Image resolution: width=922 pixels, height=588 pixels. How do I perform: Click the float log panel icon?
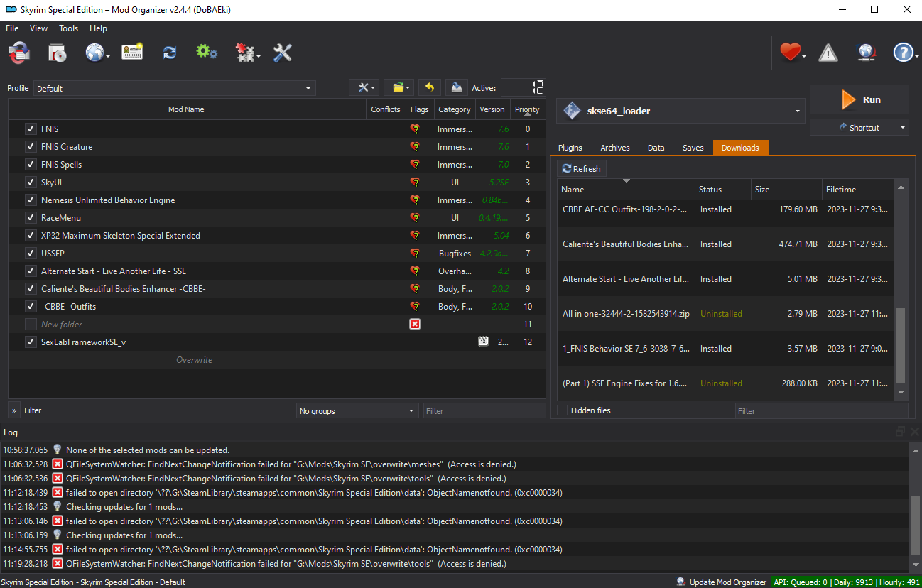(900, 432)
